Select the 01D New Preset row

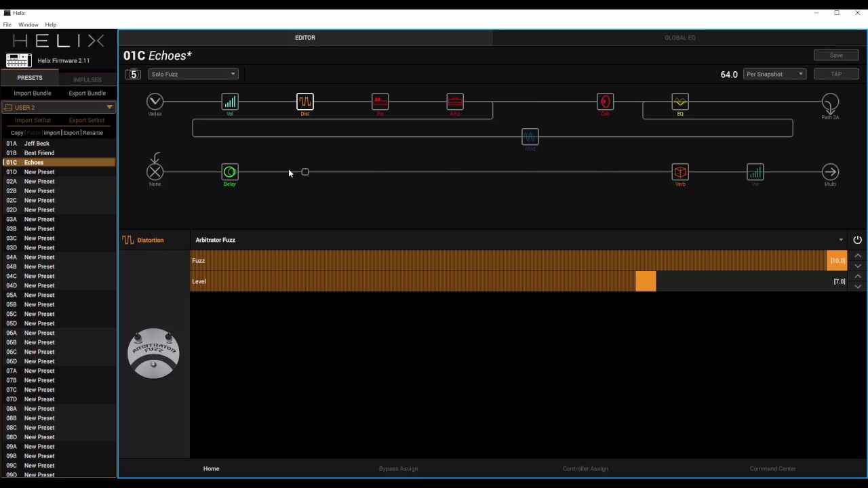(59, 172)
